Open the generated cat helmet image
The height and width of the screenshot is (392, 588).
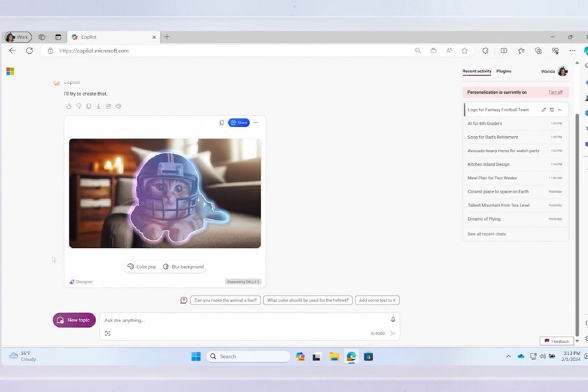[x=165, y=193]
